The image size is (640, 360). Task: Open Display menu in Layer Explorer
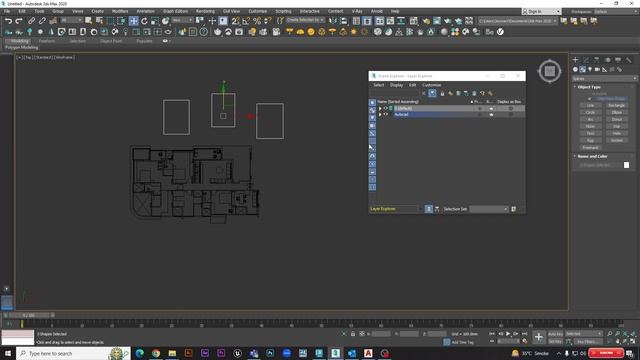396,85
